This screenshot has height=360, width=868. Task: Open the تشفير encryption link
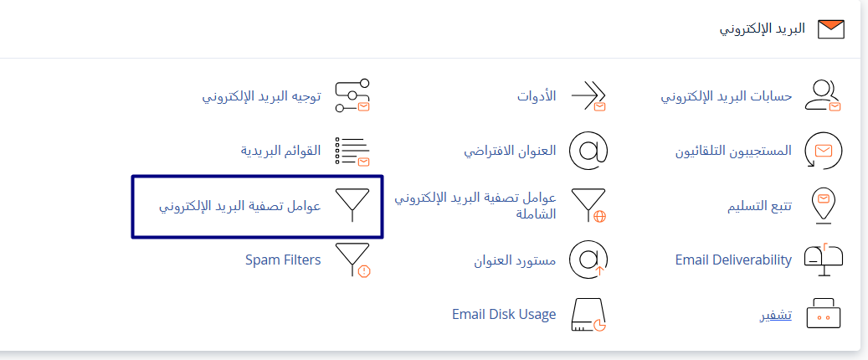775,316
